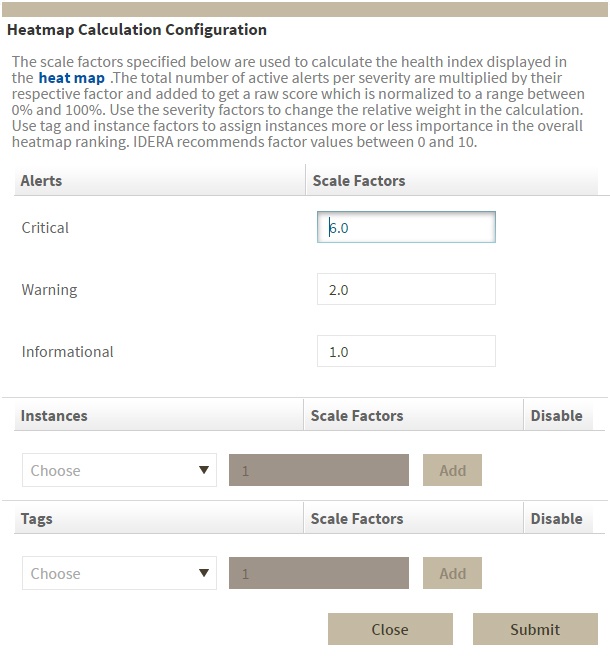Open the Tags Choose dropdown
610x657 pixels.
[x=119, y=573]
